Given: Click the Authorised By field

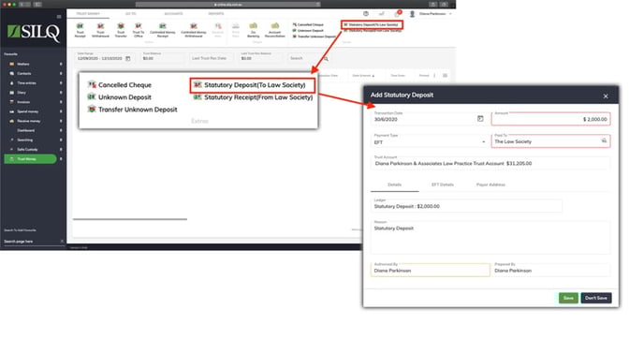Looking at the screenshot, I should tap(430, 270).
